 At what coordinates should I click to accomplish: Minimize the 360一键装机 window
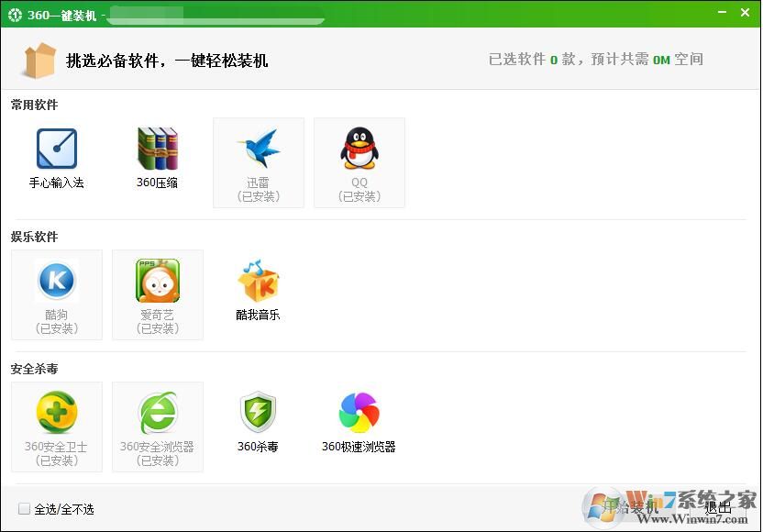722,12
